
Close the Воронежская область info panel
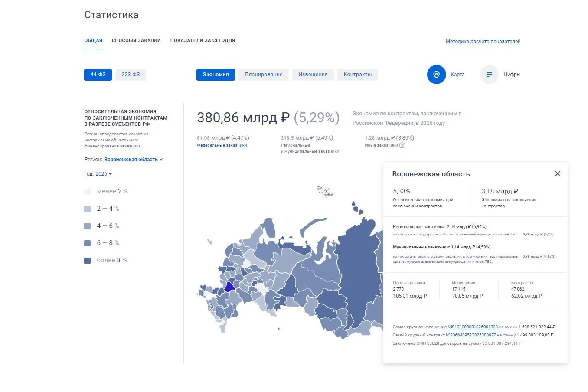pos(558,174)
